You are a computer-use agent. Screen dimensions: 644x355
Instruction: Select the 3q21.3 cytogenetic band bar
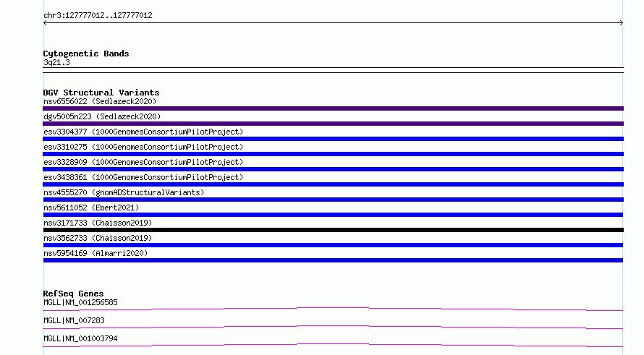pos(333,70)
